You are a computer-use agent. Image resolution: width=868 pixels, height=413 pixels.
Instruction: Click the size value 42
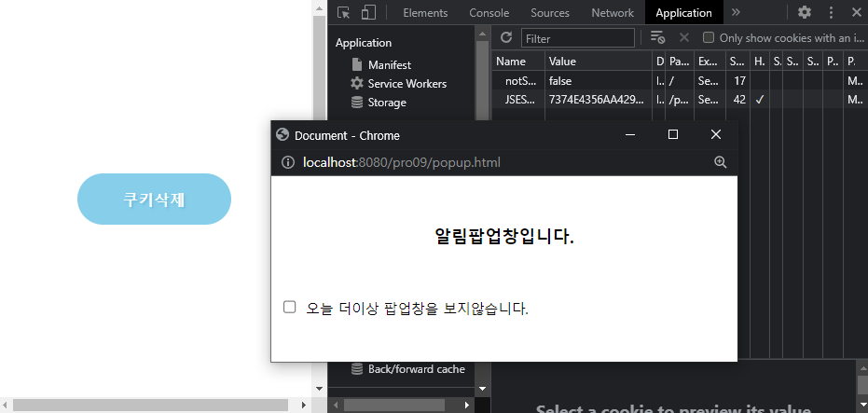(x=739, y=100)
